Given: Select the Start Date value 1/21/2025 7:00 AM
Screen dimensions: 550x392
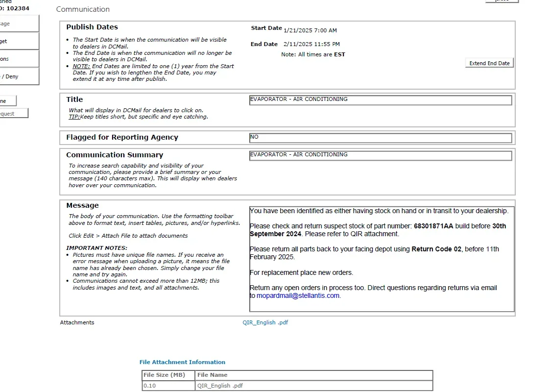Looking at the screenshot, I should pos(310,30).
